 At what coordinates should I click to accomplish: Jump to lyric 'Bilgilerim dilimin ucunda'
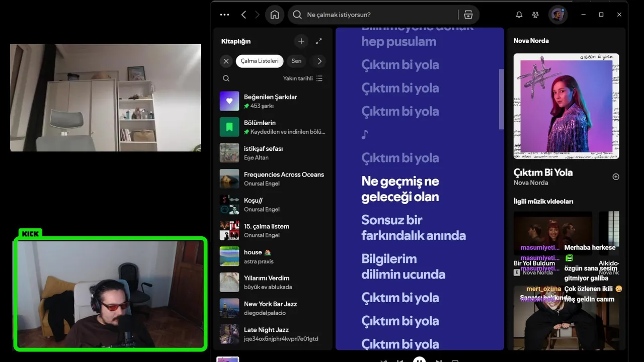(403, 266)
